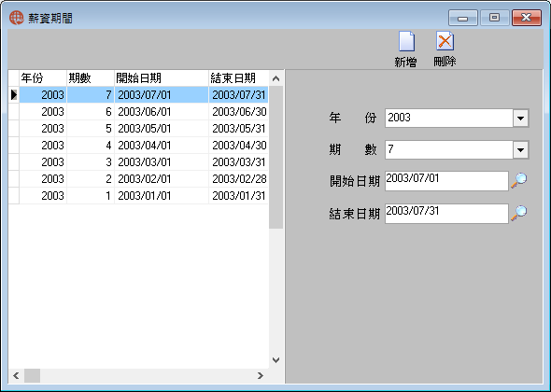
Task: Select row starting 2003/03/01
Action: (x=138, y=162)
